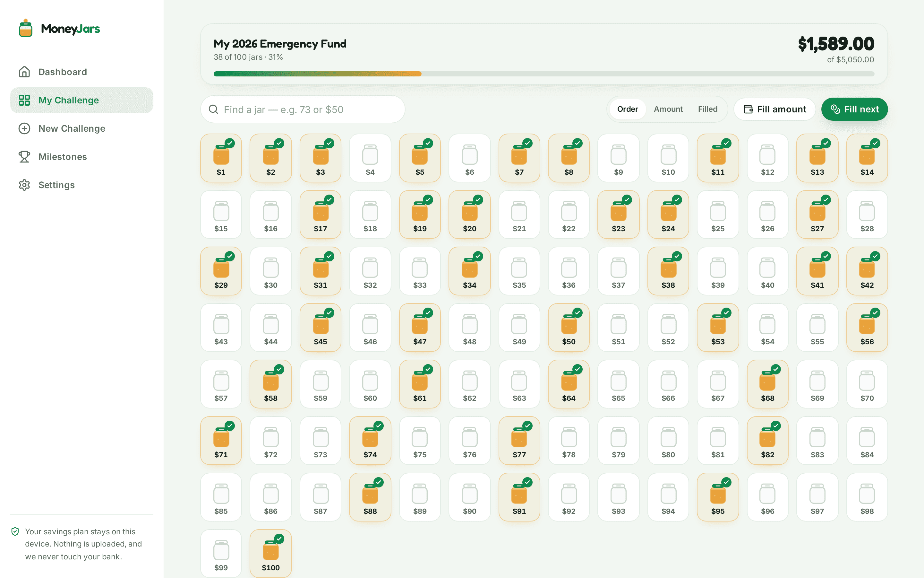This screenshot has width=924, height=578.
Task: Click the green Fill next button
Action: click(x=854, y=109)
